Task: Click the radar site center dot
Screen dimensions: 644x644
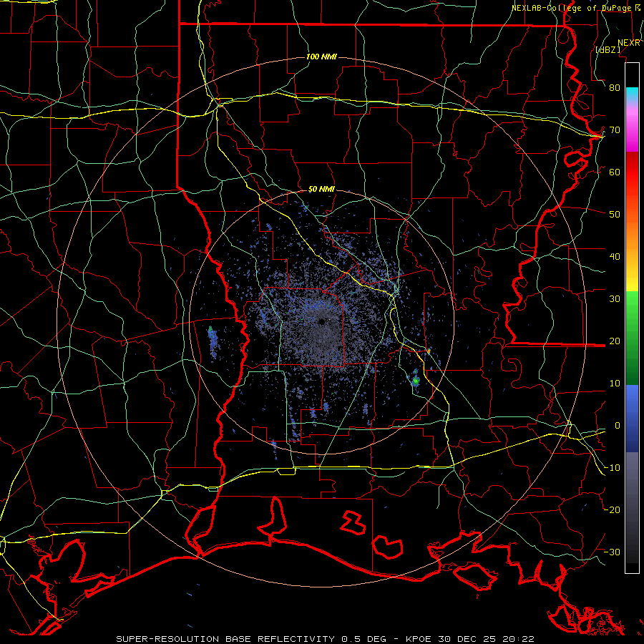Action: [x=322, y=321]
